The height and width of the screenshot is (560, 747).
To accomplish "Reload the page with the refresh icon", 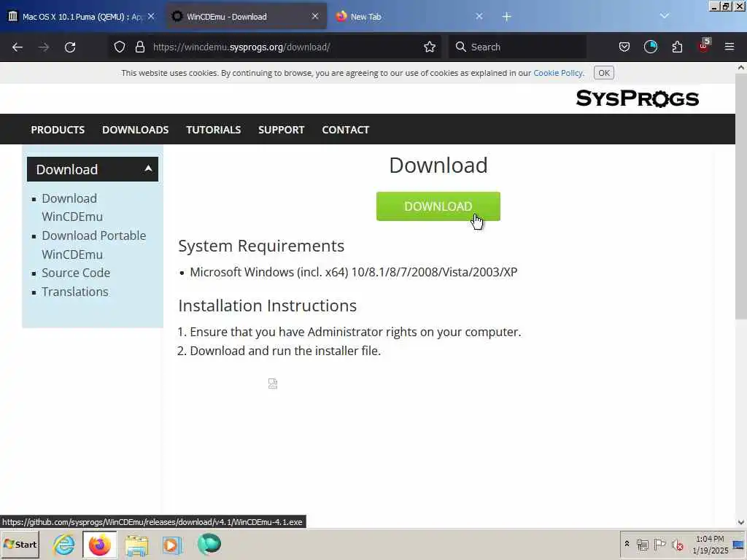I will point(70,47).
